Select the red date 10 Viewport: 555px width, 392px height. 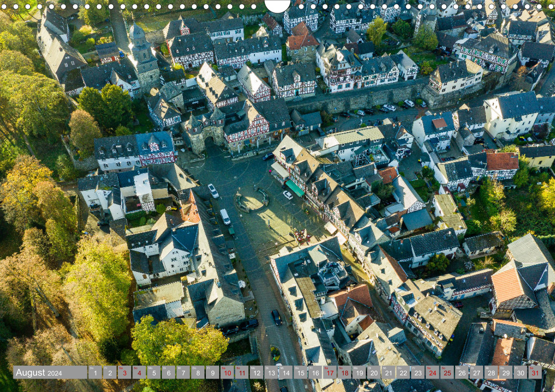pyautogui.click(x=227, y=373)
